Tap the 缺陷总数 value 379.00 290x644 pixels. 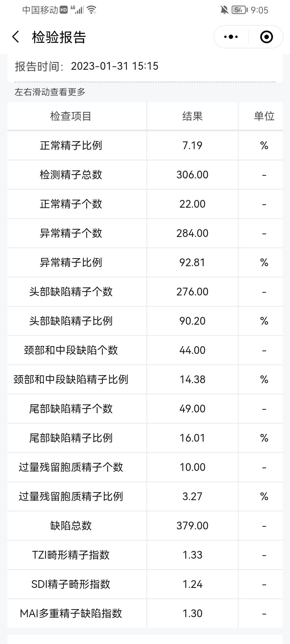(192, 526)
